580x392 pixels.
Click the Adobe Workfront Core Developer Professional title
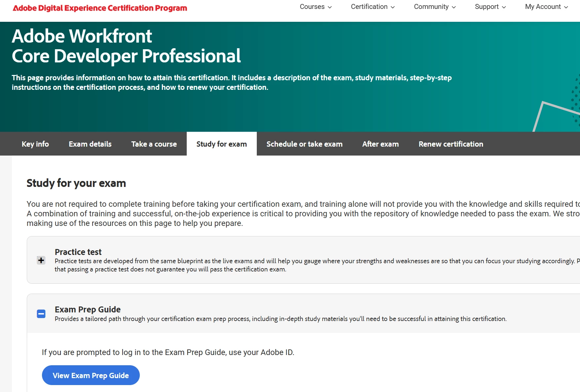(x=126, y=46)
